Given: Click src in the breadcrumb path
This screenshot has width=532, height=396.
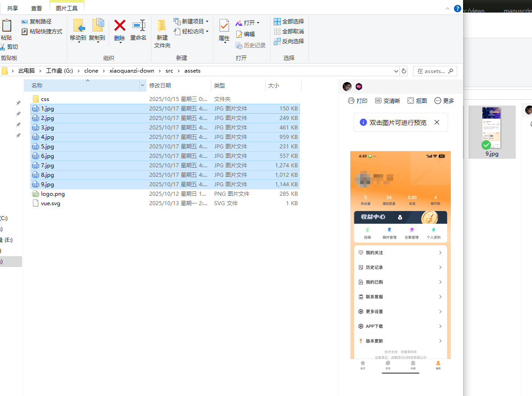Looking at the screenshot, I should pyautogui.click(x=170, y=70).
